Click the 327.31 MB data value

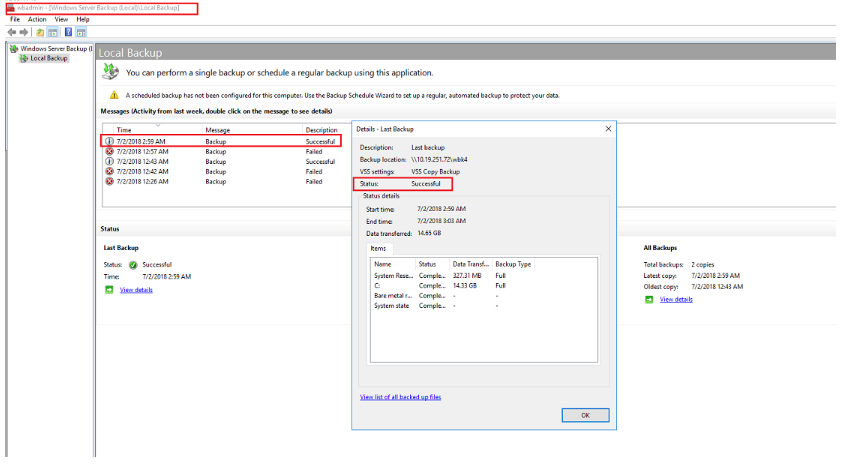(x=467, y=276)
